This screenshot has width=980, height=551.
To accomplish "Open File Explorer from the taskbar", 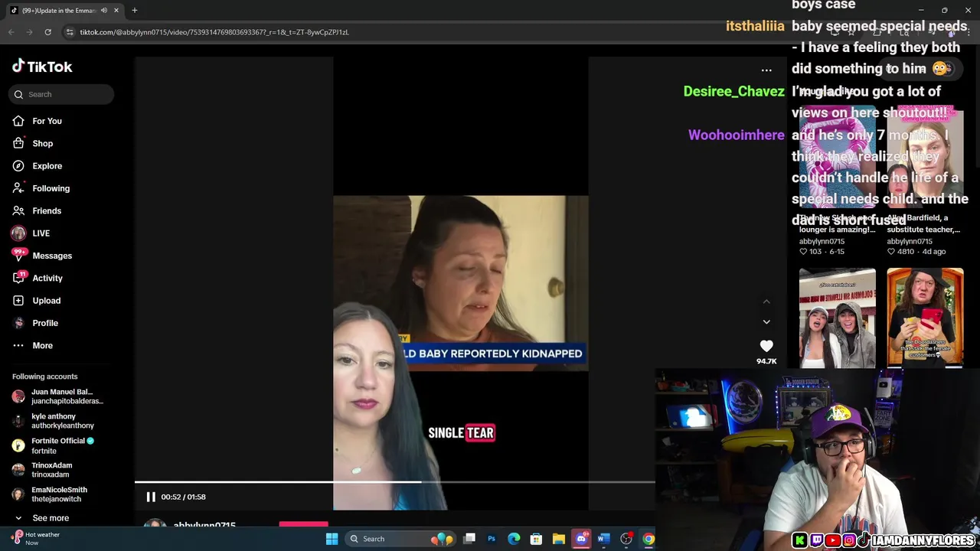I will click(x=559, y=539).
